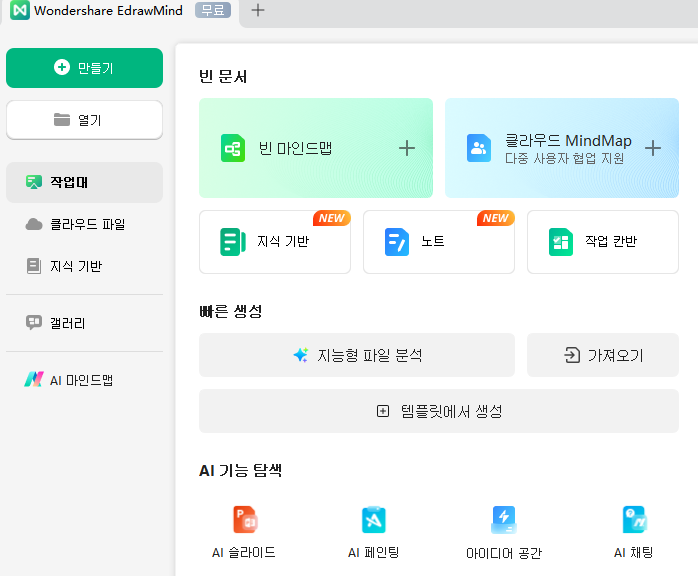Viewport: 698px width, 576px height.
Task: Create a 빈 마인드맵 blank document
Action: pyautogui.click(x=315, y=148)
